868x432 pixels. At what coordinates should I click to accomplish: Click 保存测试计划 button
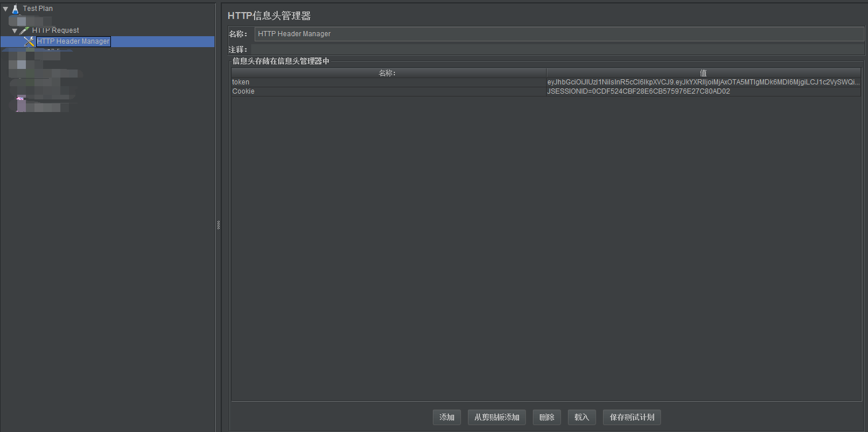pos(632,417)
